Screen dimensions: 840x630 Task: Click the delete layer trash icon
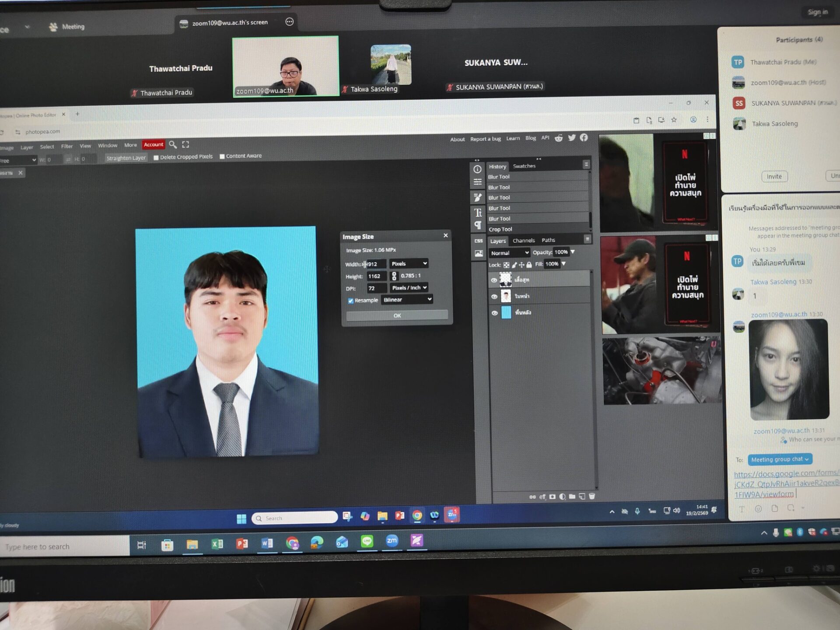pos(592,496)
